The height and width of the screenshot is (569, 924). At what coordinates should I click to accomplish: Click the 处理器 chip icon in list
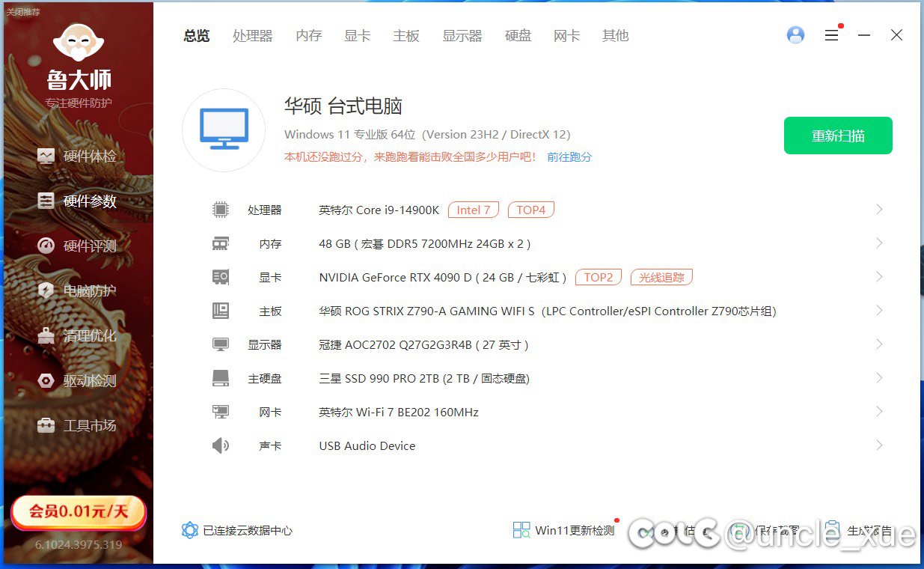(220, 210)
